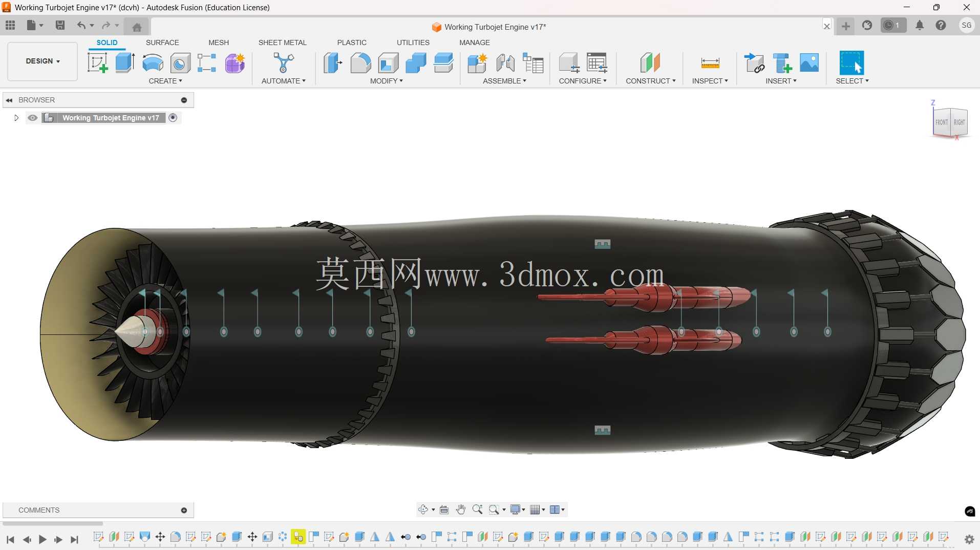Open the Bill of Materials tool

(x=533, y=63)
